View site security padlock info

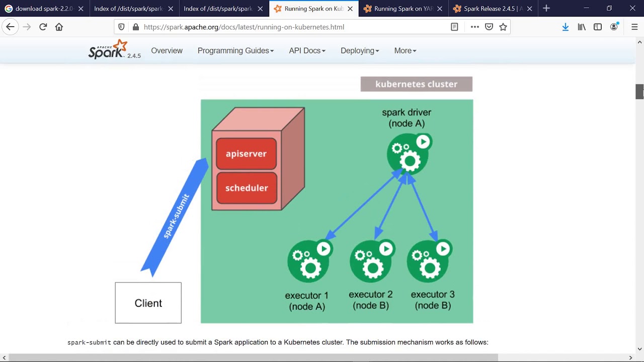tap(135, 27)
